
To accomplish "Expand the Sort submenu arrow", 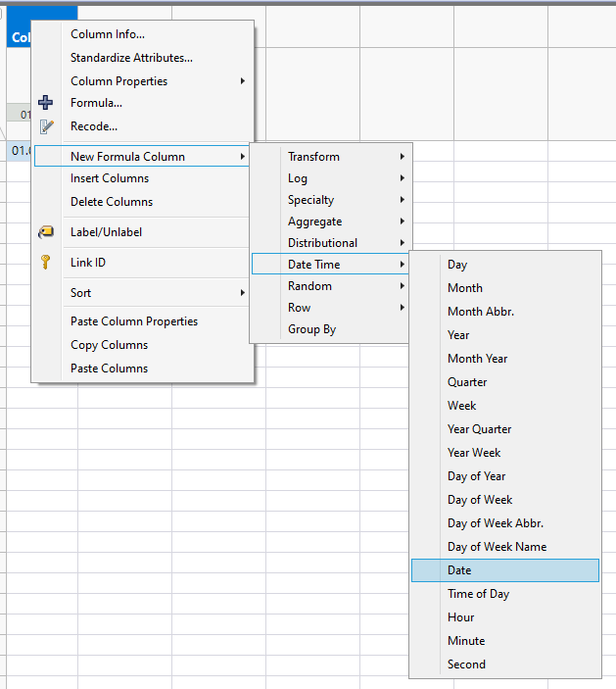I will tap(242, 293).
